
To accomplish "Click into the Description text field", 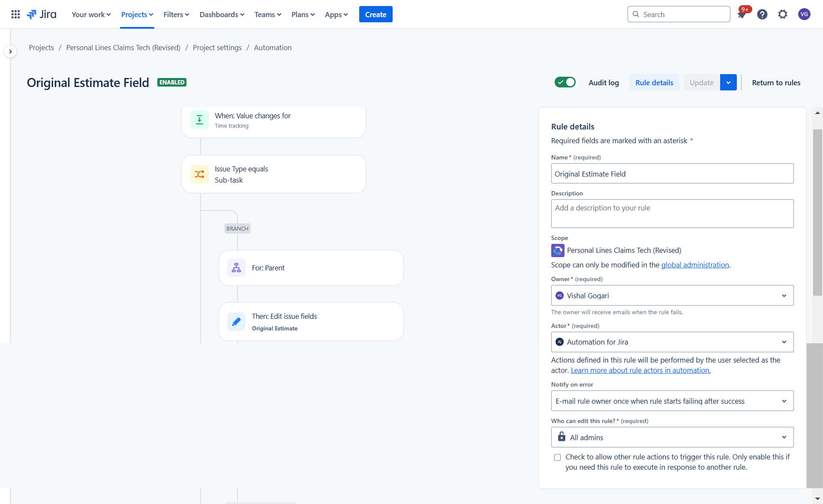I will (672, 213).
